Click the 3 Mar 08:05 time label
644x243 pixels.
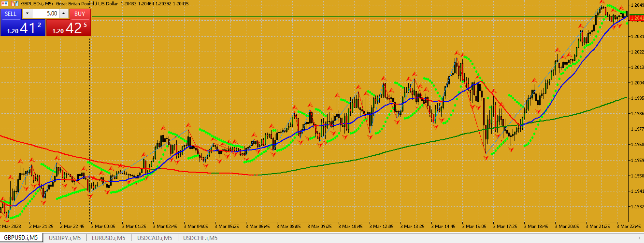(x=288, y=226)
